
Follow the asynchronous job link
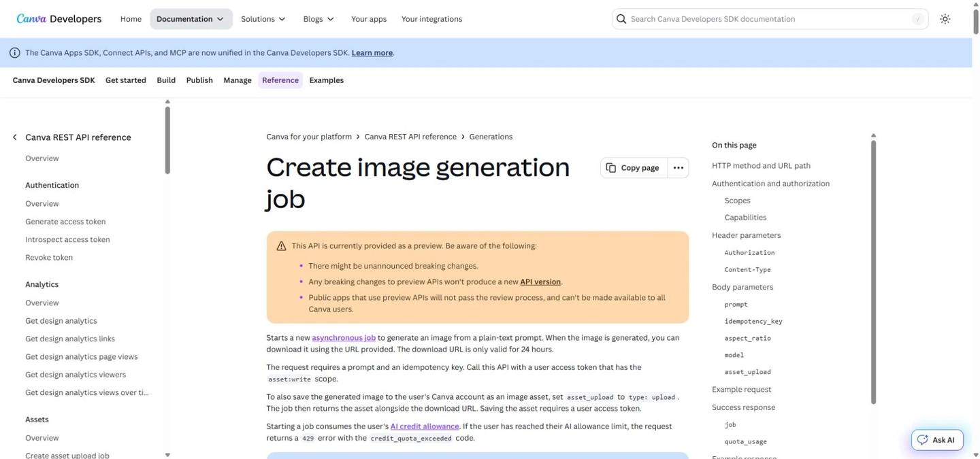pyautogui.click(x=344, y=338)
